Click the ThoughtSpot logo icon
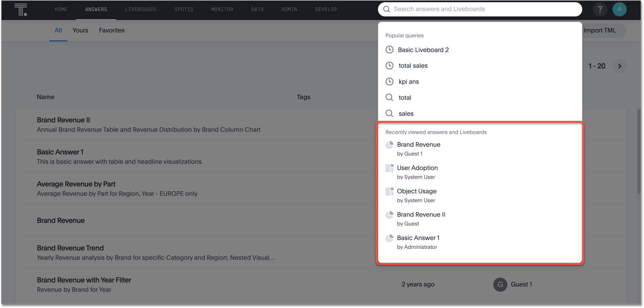Viewport: 644px width, 308px height. [20, 9]
